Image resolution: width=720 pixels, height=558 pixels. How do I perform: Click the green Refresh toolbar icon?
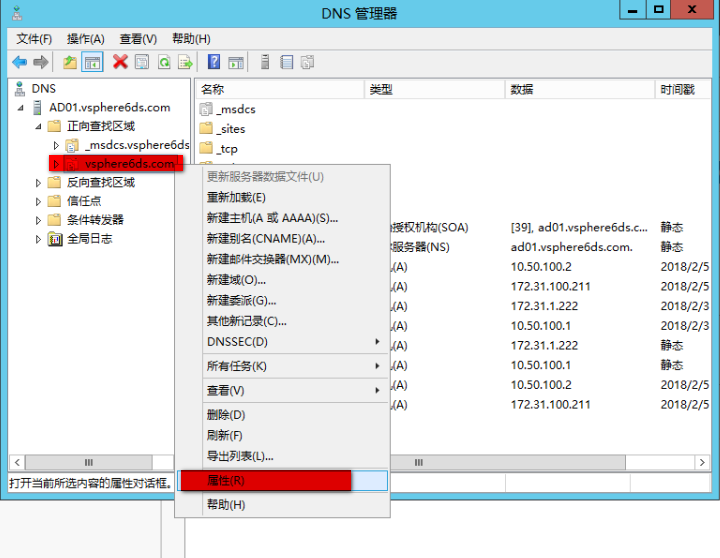tap(164, 62)
